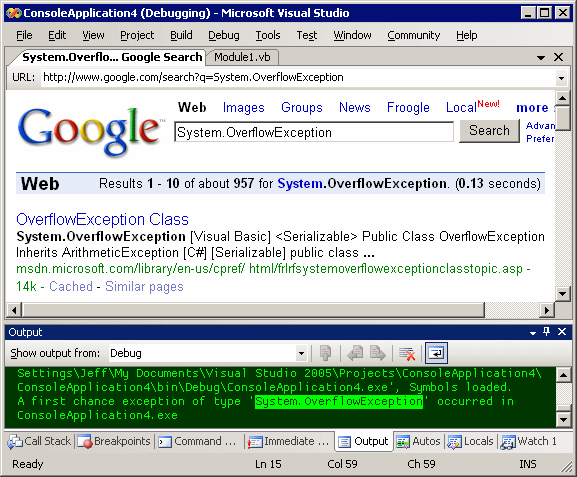Image resolution: width=577 pixels, height=477 pixels.
Task: Open the Output panel window position dropdown
Action: (532, 333)
